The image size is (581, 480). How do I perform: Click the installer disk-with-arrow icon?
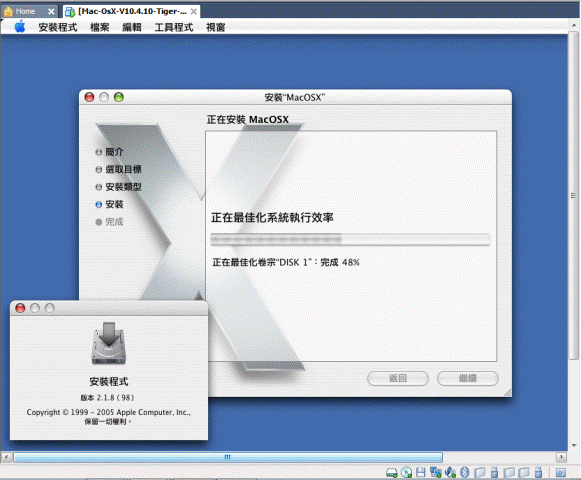coord(109,343)
